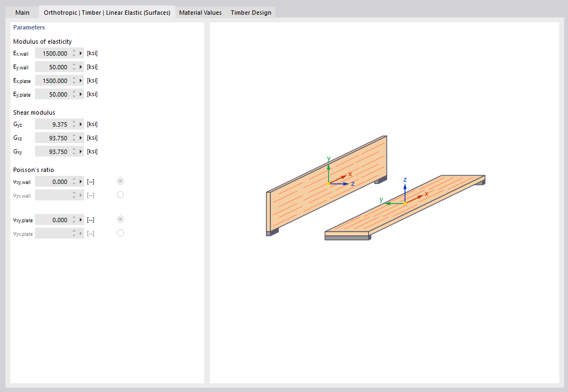This screenshot has height=392, width=568.
Task: Click the arrow icon next to Gyz value
Action: click(x=80, y=124)
